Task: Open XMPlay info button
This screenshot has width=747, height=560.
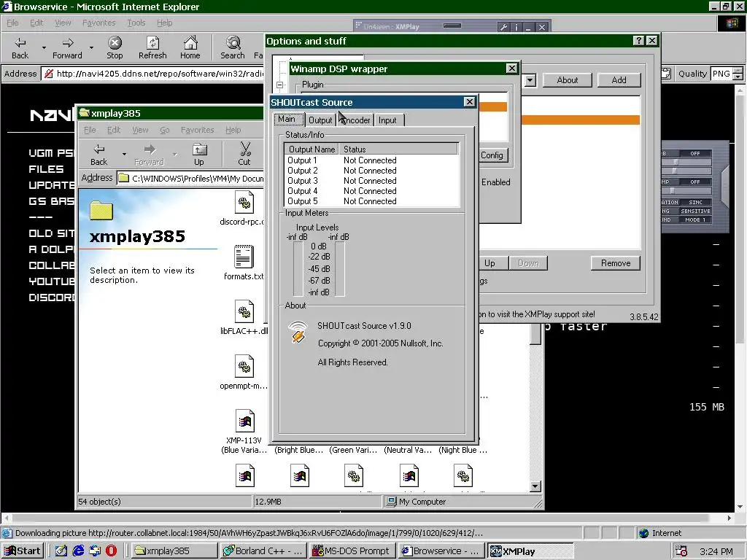Action: (516, 27)
